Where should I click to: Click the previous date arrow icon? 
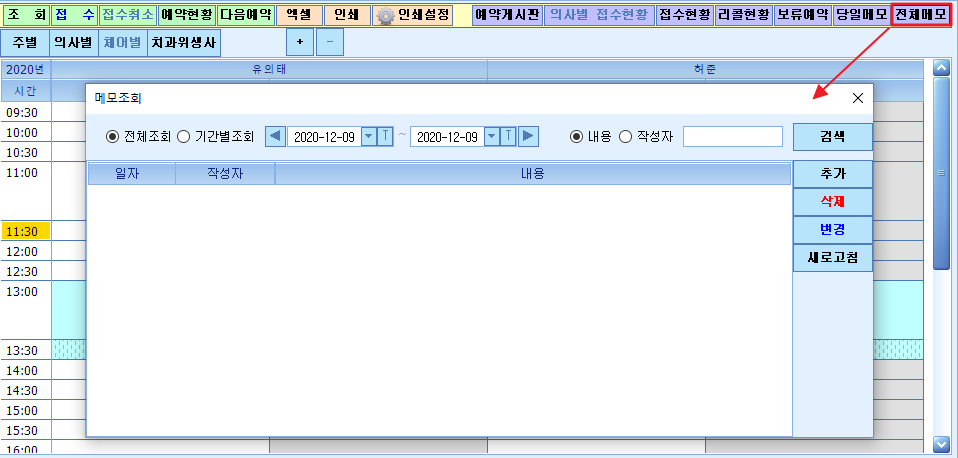(x=275, y=137)
